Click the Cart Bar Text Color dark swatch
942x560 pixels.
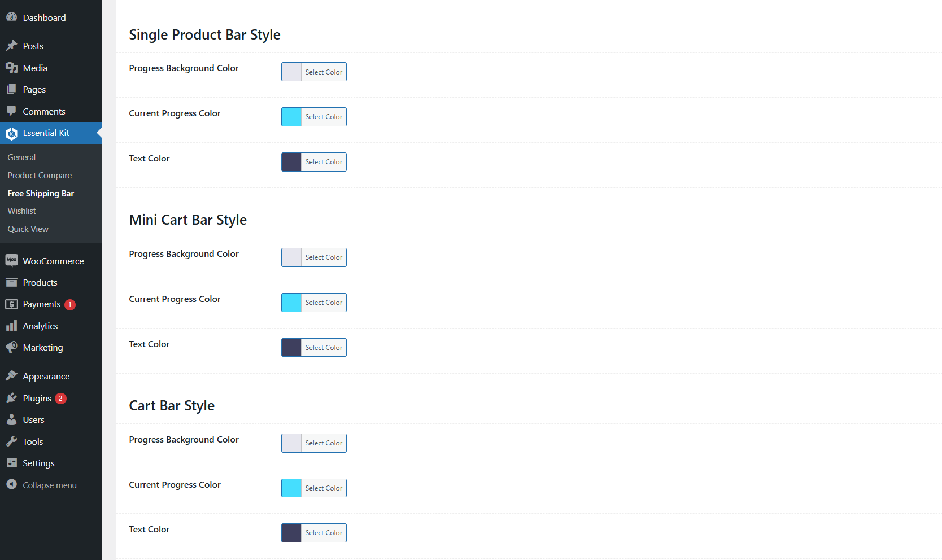click(291, 533)
